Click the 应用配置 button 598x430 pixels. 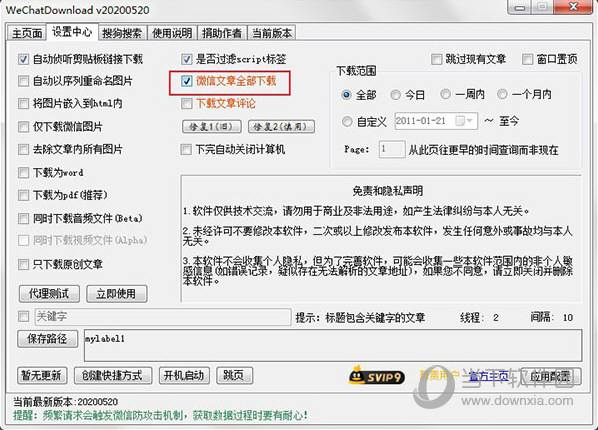(x=551, y=377)
